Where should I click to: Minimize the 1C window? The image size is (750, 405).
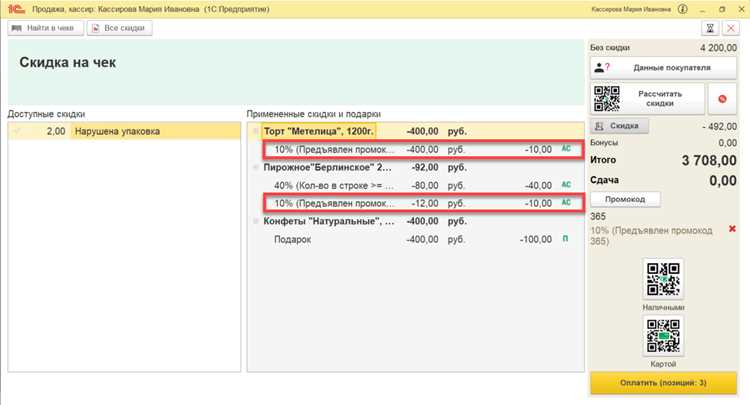pos(703,9)
